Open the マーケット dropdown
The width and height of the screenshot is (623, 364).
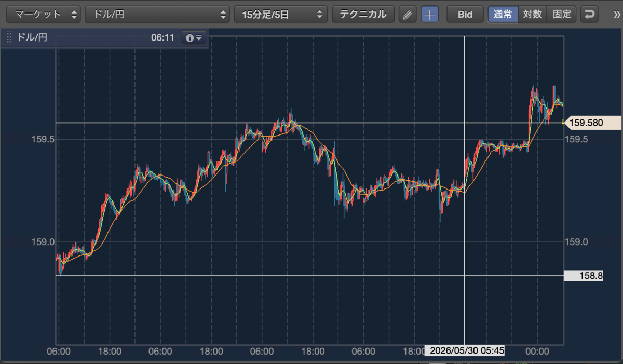click(44, 14)
